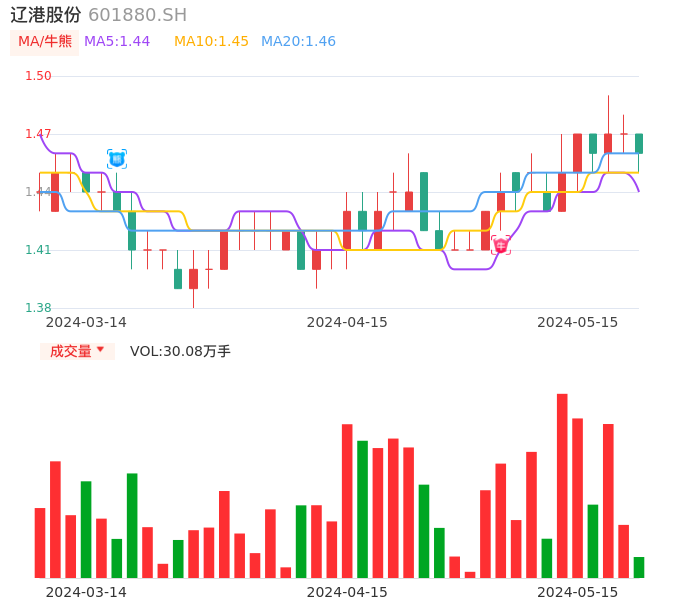The height and width of the screenshot is (606, 686).
Task: Click the tallest red volume bar
Action: tap(562, 486)
